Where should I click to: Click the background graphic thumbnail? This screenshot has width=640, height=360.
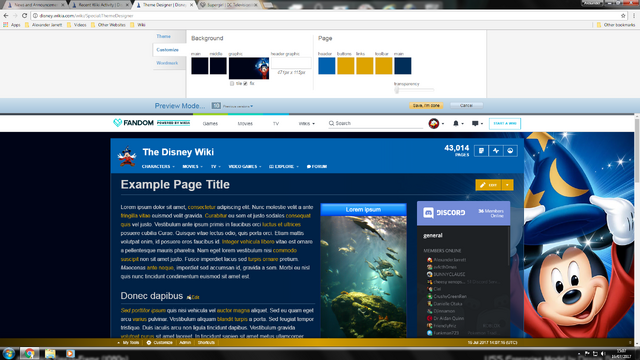click(x=249, y=68)
